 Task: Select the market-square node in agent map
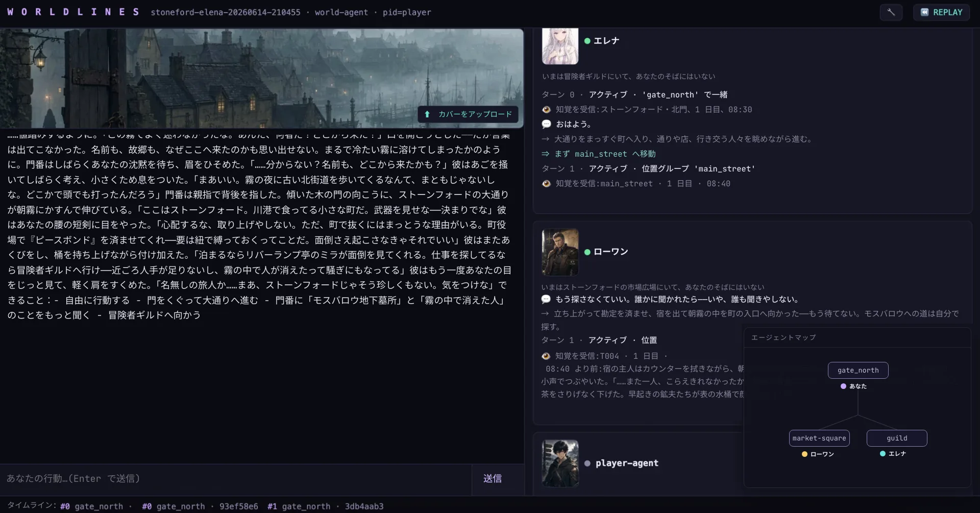pos(819,438)
